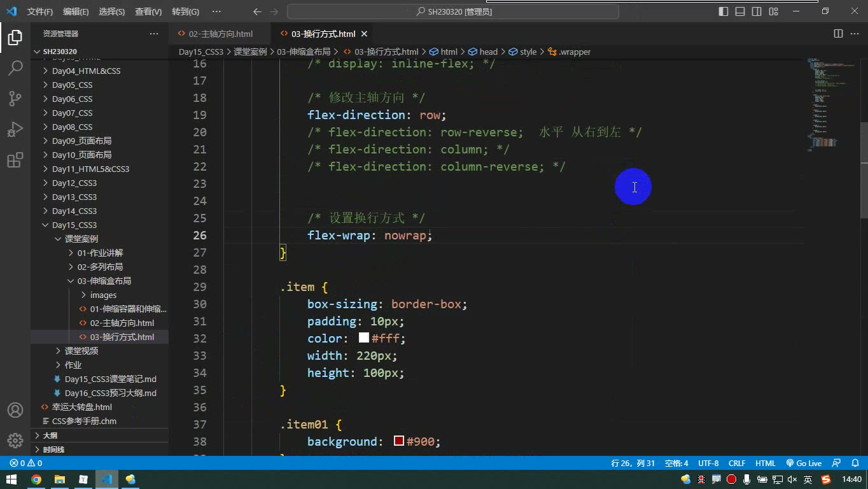Customize layout from the title bar icon
The width and height of the screenshot is (868, 489).
[773, 11]
